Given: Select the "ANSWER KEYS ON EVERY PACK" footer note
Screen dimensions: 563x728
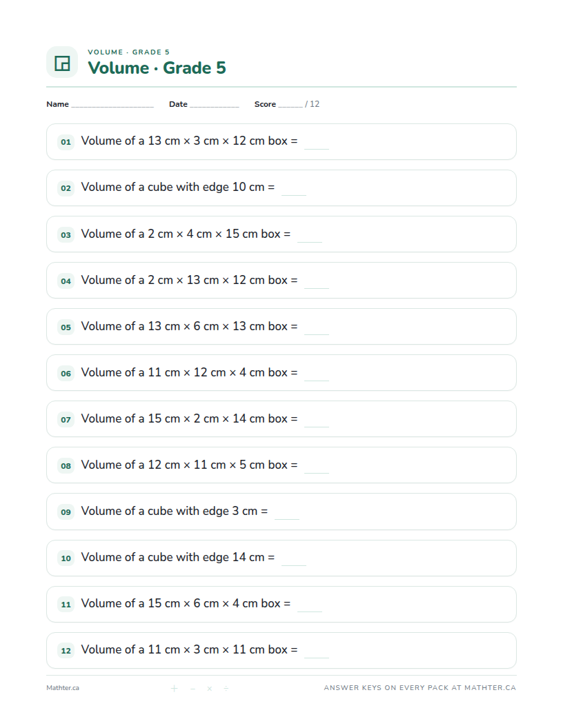Looking at the screenshot, I should pyautogui.click(x=420, y=688).
